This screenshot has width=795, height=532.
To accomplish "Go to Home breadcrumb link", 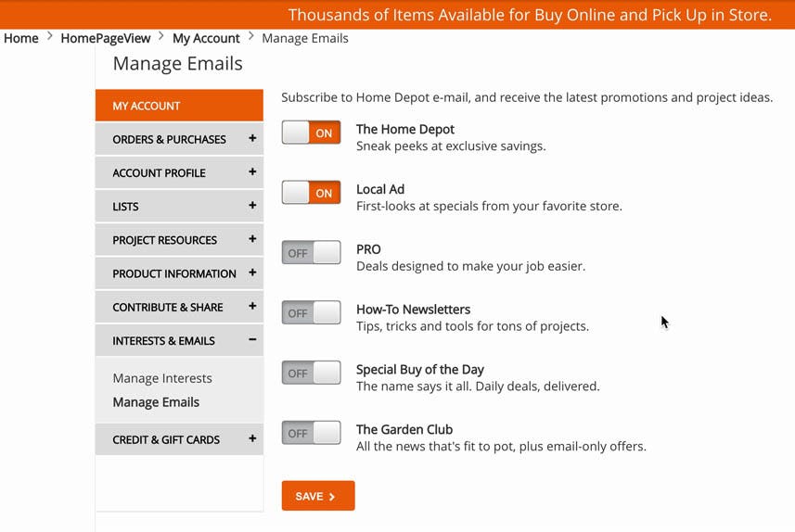I will [x=21, y=38].
